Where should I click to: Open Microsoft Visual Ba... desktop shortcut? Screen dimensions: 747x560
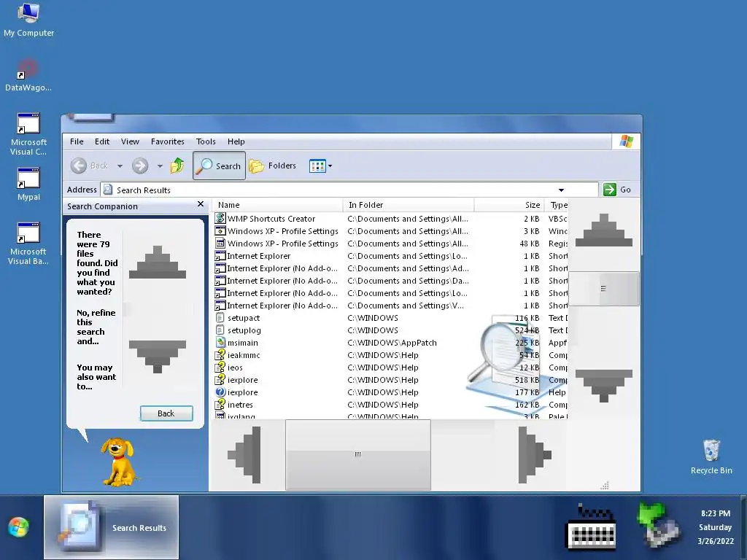click(28, 244)
